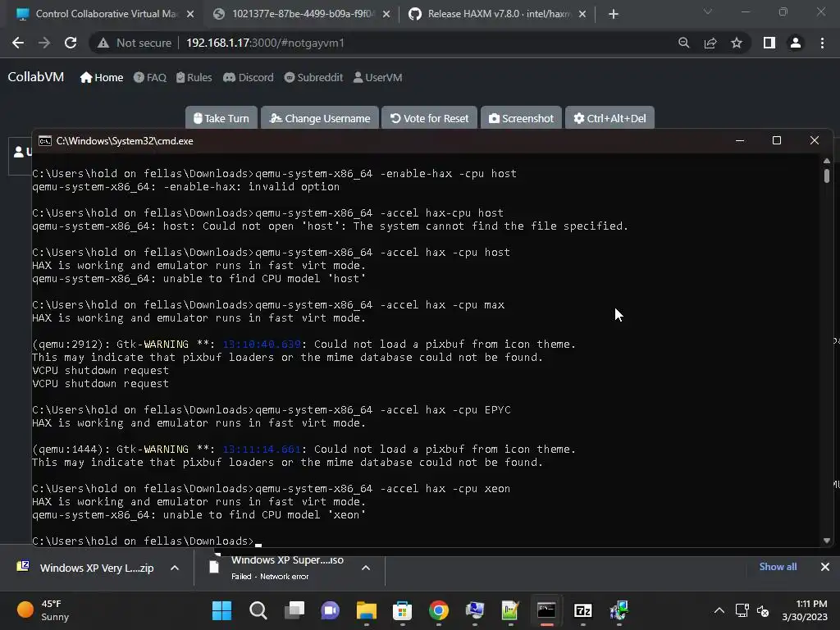Open Task View on the taskbar
Viewport: 840px width, 630px height.
pos(294,610)
